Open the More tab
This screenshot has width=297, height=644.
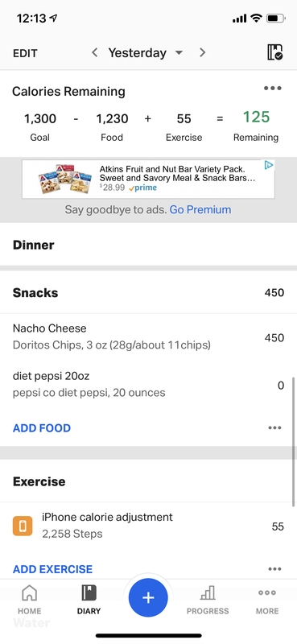coord(267,600)
